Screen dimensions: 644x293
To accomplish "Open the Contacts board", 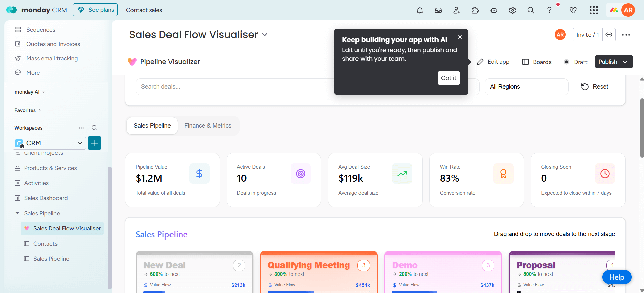I will coord(45,244).
